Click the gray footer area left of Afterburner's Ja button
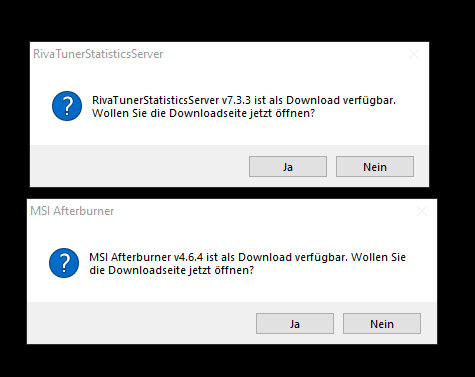475x377 pixels. pyautogui.click(x=142, y=323)
